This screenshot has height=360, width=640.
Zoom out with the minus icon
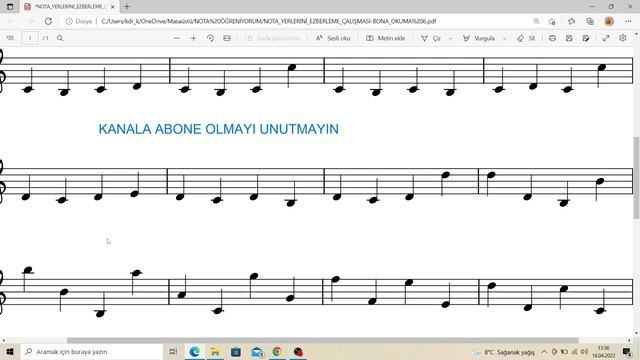pos(177,38)
